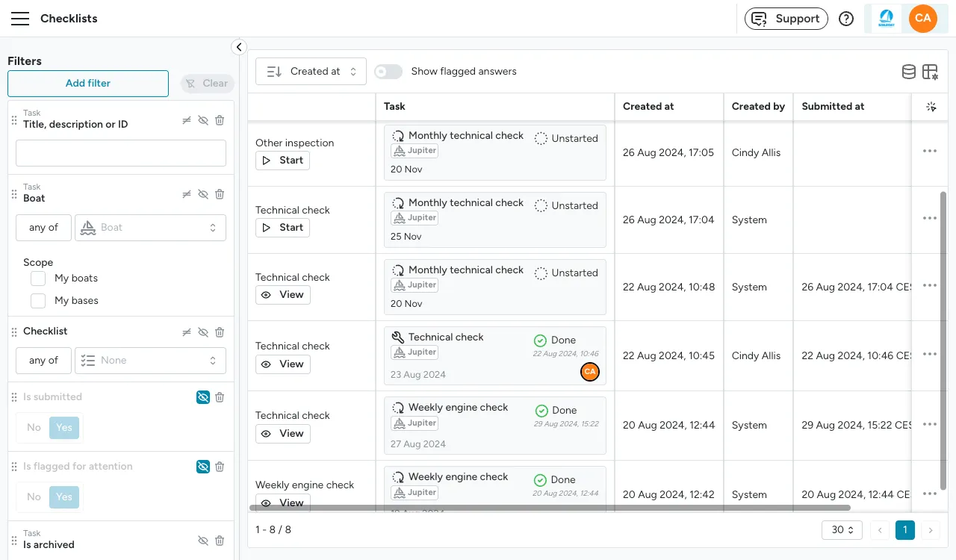Open row menu for Other inspection
Screen dimensions: 956x560
click(930, 151)
